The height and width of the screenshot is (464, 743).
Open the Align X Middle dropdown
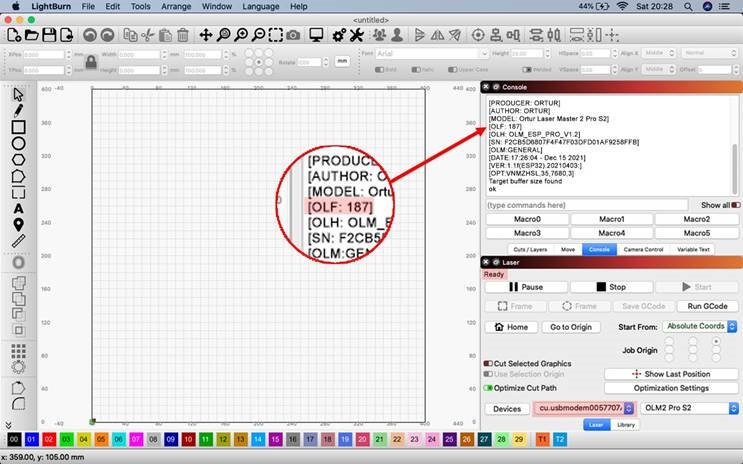pos(659,53)
